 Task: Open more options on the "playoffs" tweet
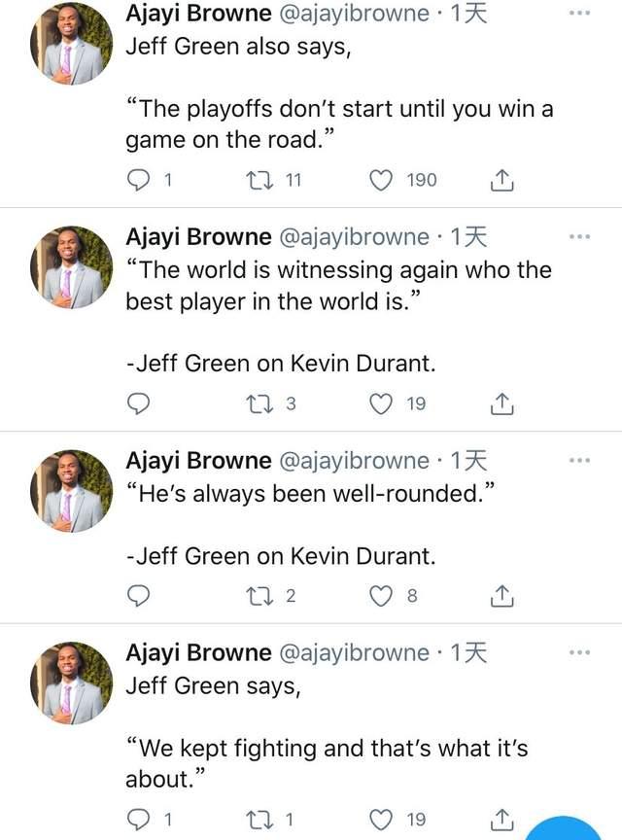579,14
